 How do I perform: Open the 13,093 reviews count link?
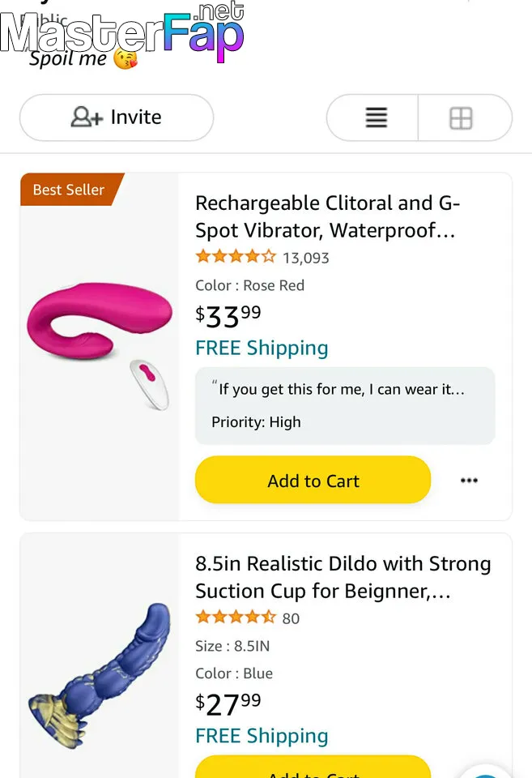click(x=305, y=259)
